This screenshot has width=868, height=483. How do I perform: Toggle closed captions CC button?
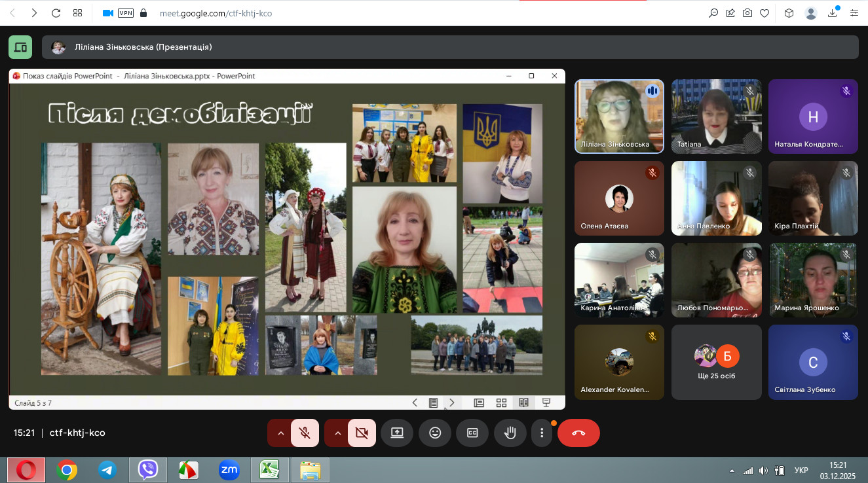[472, 433]
